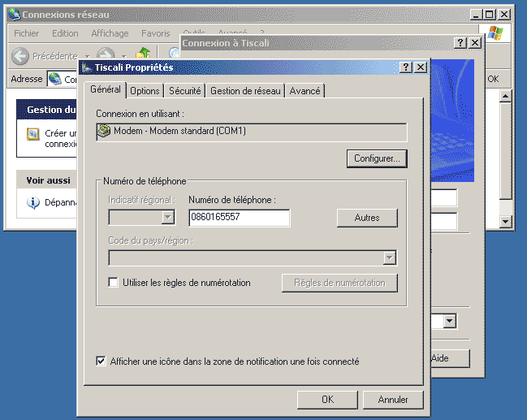Click the help question mark in Tiscali Propriétés

click(406, 67)
